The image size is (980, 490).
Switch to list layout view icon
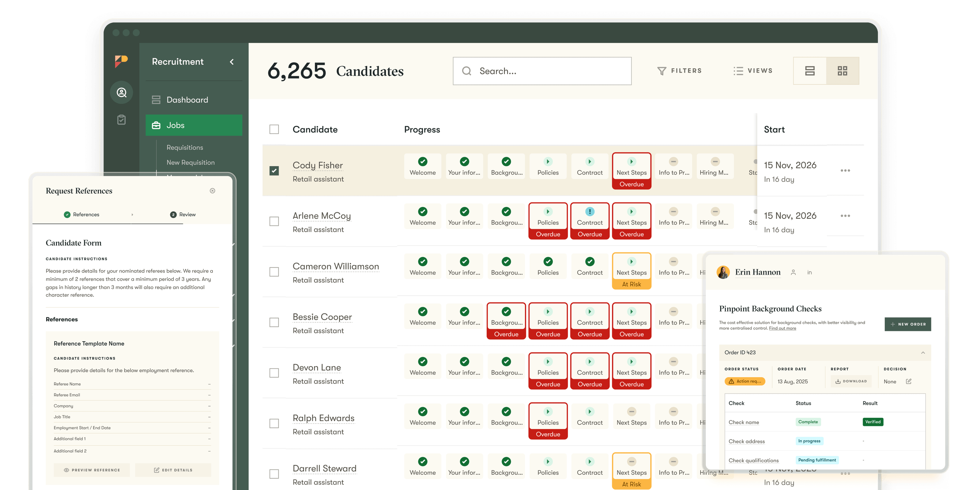pyautogui.click(x=810, y=71)
